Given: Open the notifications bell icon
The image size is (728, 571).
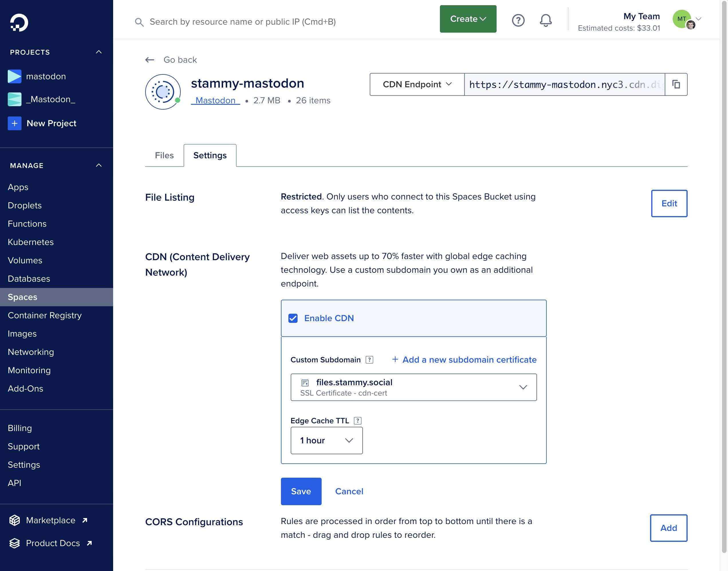Looking at the screenshot, I should (x=545, y=20).
